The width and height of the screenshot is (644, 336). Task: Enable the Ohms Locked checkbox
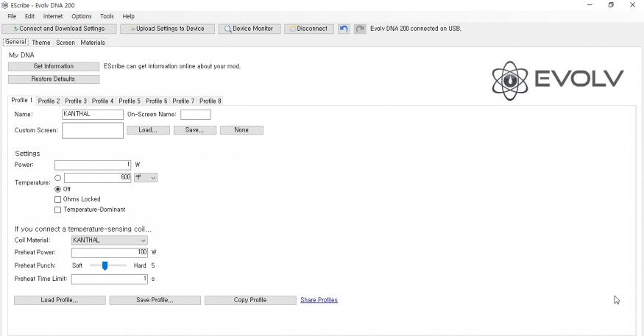(58, 199)
